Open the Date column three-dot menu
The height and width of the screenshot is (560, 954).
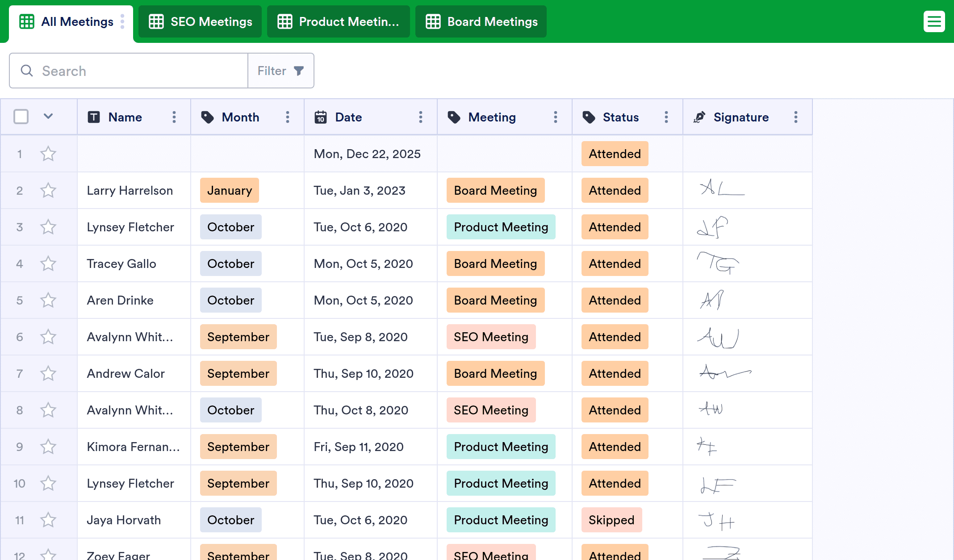pos(420,117)
